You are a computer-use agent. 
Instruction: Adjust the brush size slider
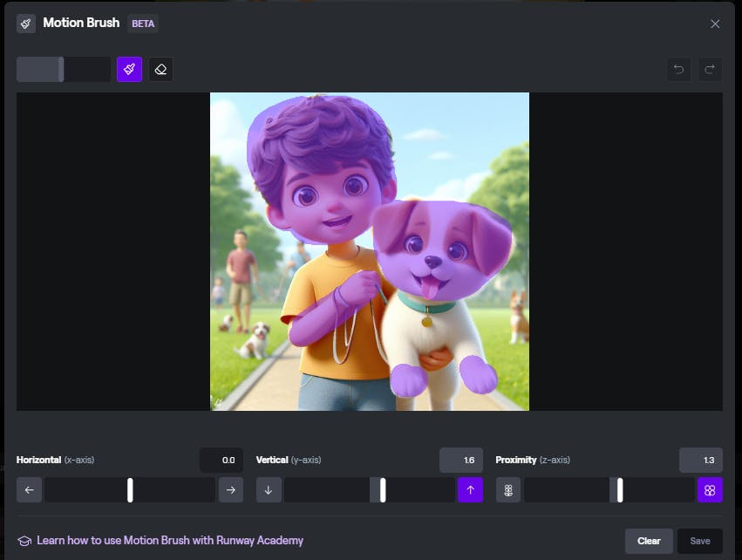coord(64,70)
